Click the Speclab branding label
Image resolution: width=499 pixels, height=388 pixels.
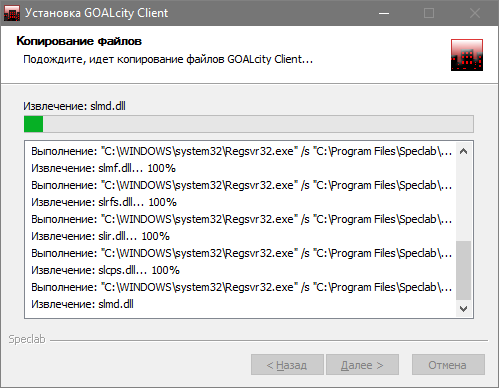pos(27,339)
